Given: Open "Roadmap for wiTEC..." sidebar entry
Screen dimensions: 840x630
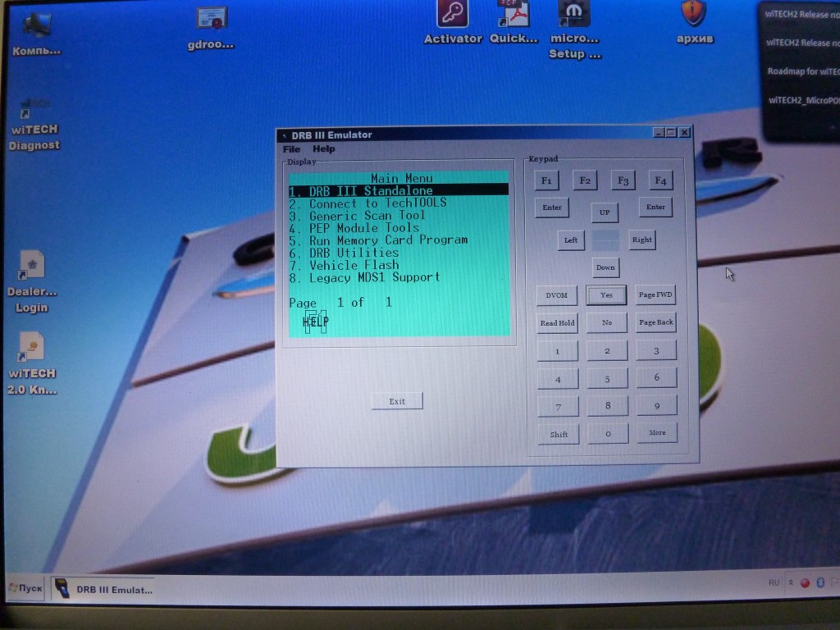Looking at the screenshot, I should point(804,71).
